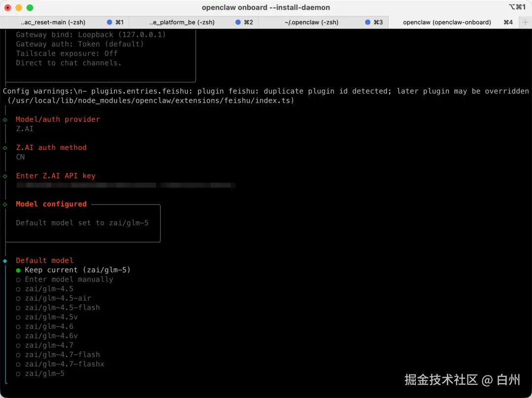The height and width of the screenshot is (398, 532).
Task: Click the feishu/index.ts file path line
Action: [x=151, y=101]
